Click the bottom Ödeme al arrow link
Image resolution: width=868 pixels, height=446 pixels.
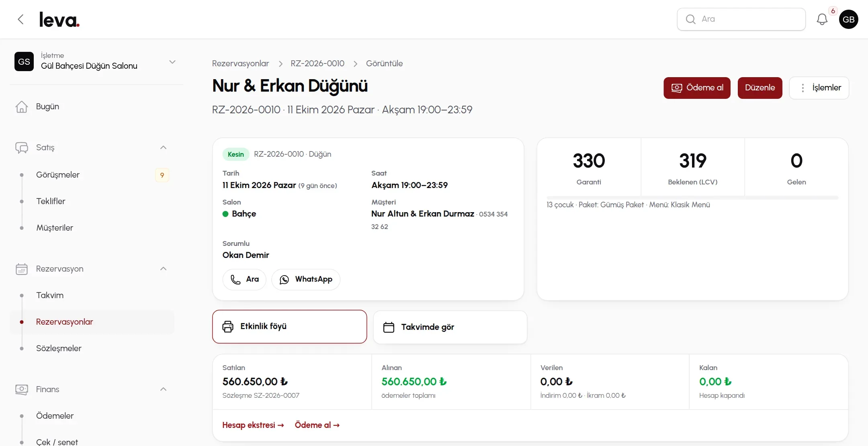317,425
